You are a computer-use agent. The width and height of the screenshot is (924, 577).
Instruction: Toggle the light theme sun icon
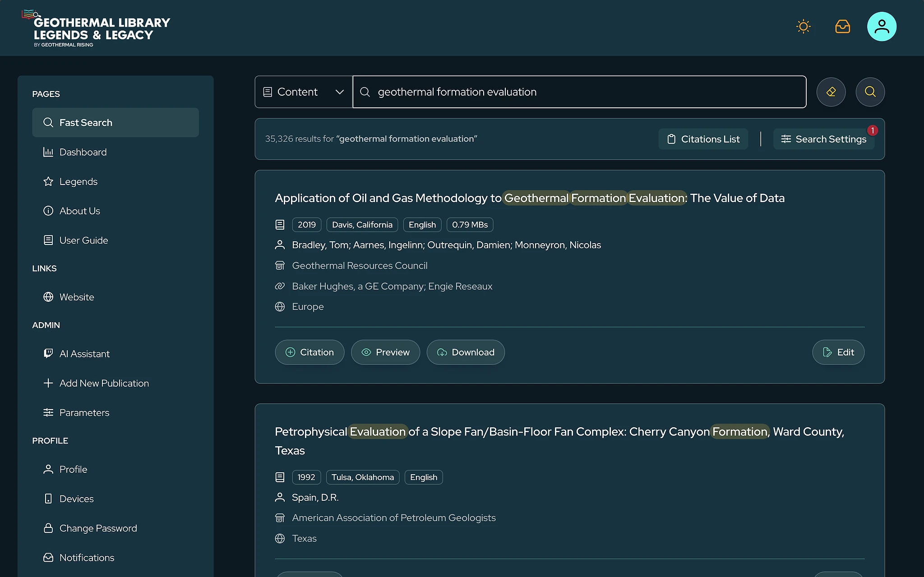(803, 27)
